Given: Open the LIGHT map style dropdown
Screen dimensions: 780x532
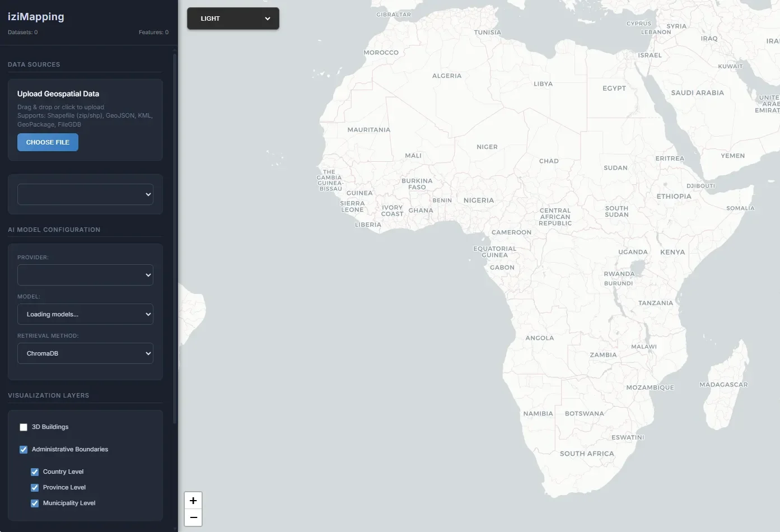Looking at the screenshot, I should [233, 18].
